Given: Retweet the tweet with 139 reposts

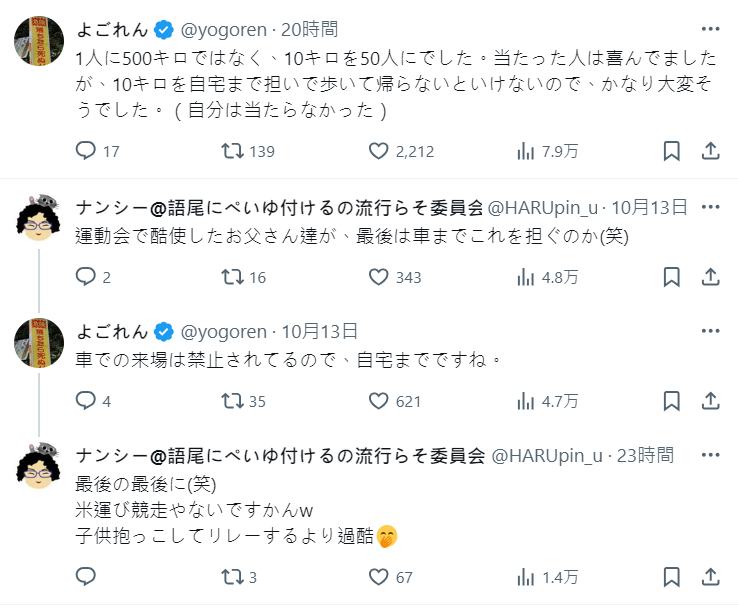Looking at the screenshot, I should (x=232, y=151).
